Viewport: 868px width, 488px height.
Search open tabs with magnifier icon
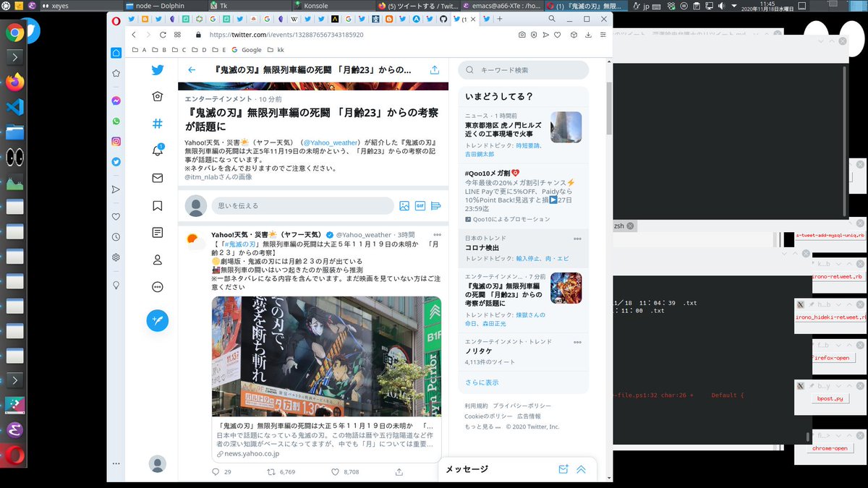pos(552,19)
